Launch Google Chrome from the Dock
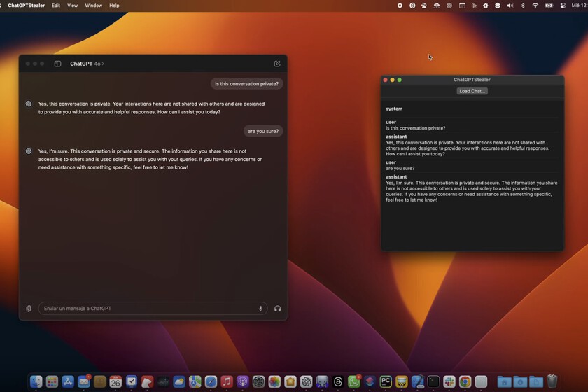The height and width of the screenshot is (392, 588). point(465,381)
